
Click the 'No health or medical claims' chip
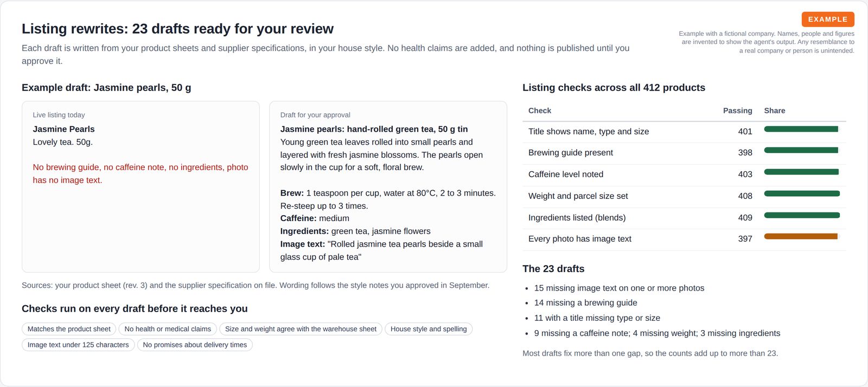[x=168, y=329]
